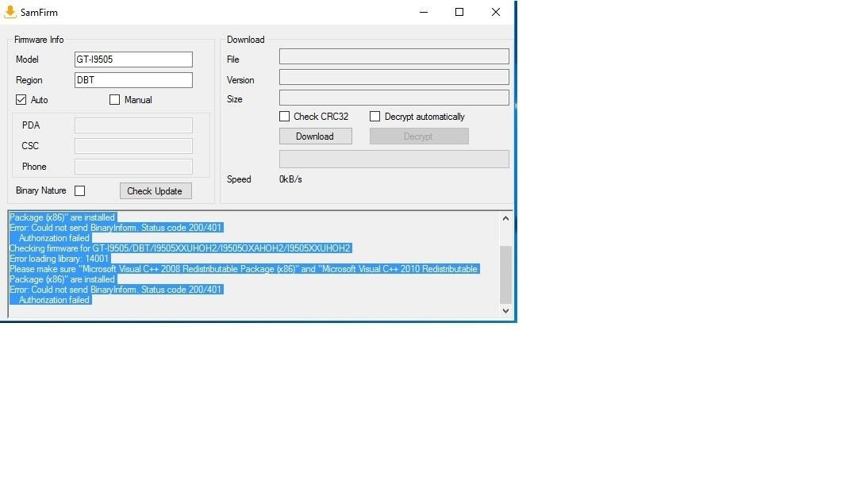Click into the Model input field
The image size is (868, 488).
coord(133,60)
